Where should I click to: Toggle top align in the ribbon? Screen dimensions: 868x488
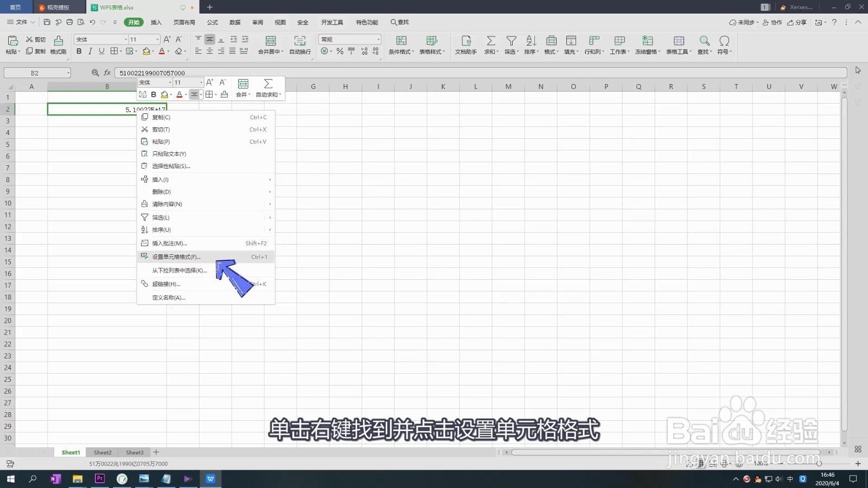(198, 40)
